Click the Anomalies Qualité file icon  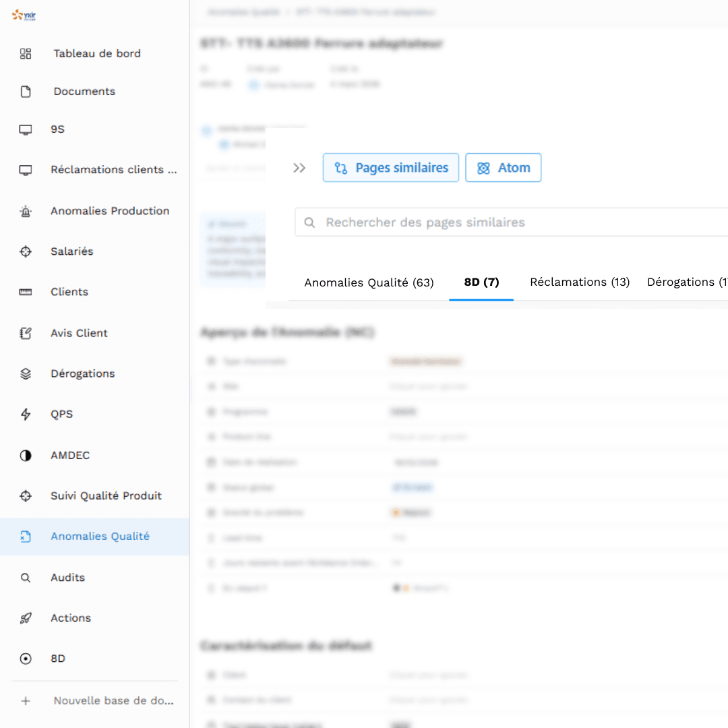(26, 537)
